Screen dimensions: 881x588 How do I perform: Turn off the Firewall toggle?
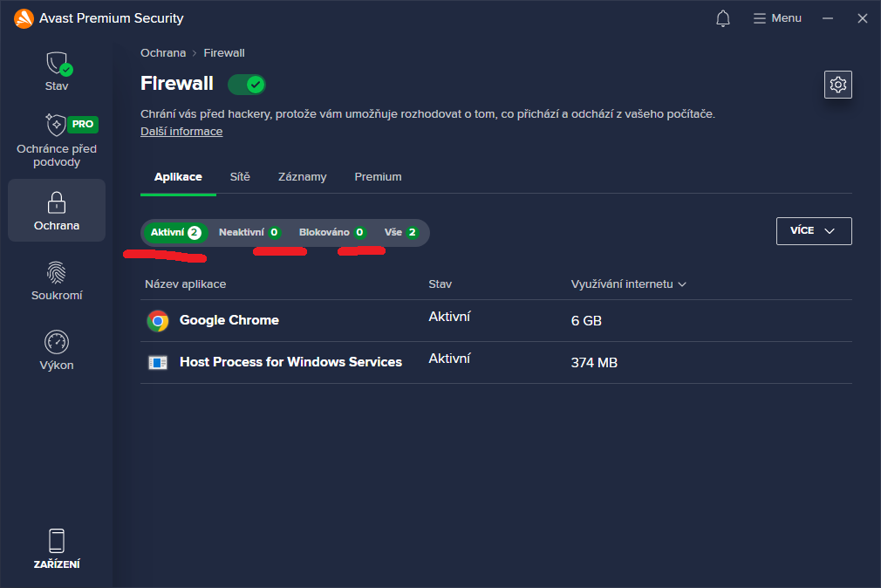(247, 85)
